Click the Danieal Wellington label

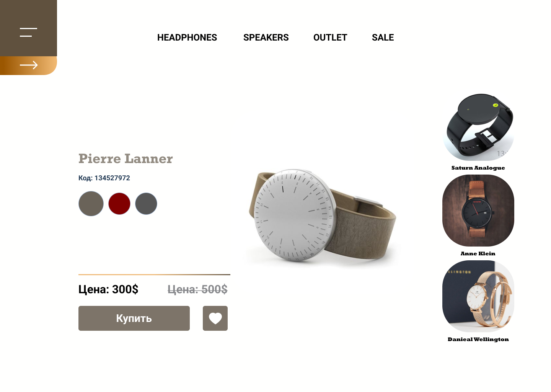(x=478, y=339)
